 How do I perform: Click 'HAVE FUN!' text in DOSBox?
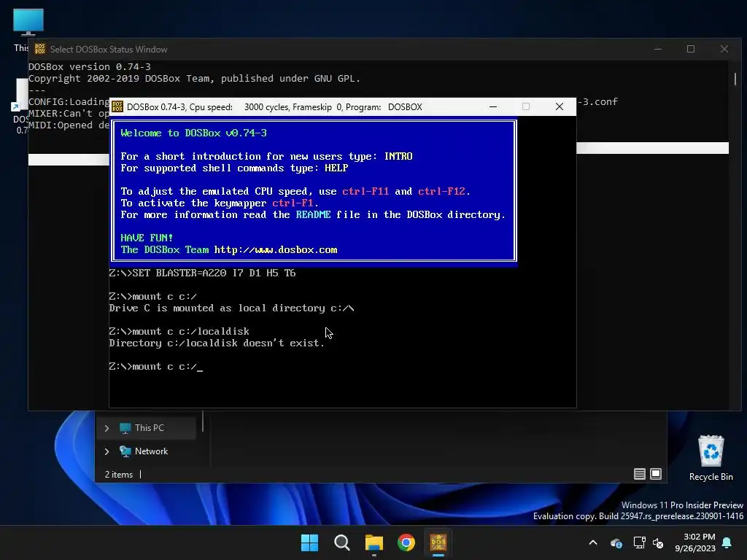click(x=147, y=238)
